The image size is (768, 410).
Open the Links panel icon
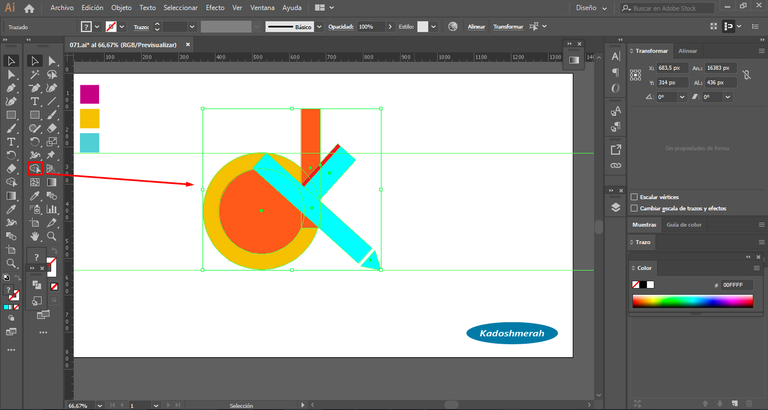pyautogui.click(x=616, y=166)
